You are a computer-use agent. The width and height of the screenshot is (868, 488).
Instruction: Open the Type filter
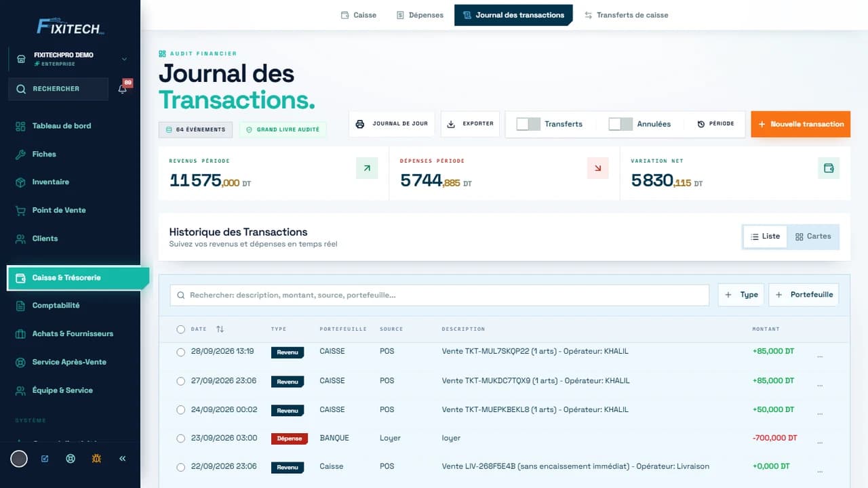[x=741, y=295]
